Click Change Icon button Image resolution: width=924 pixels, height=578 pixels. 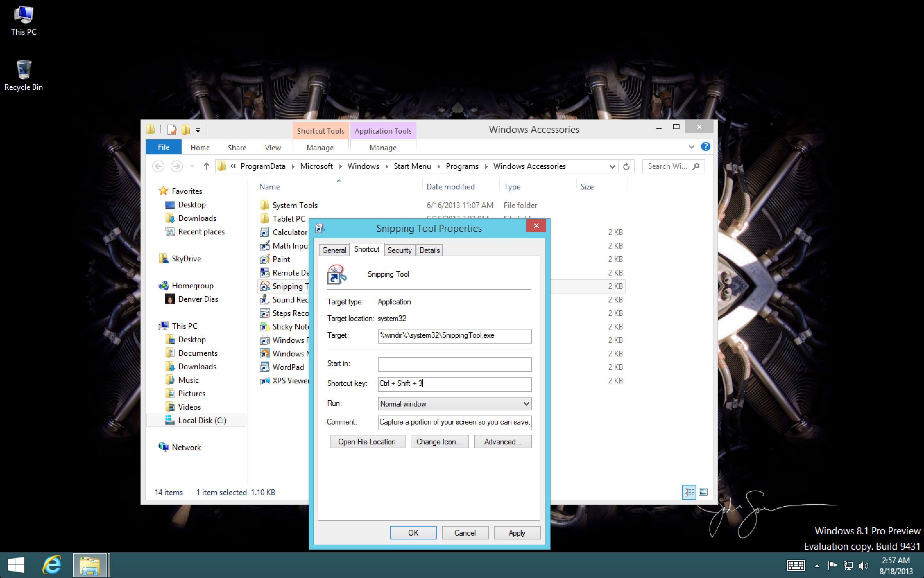point(439,442)
